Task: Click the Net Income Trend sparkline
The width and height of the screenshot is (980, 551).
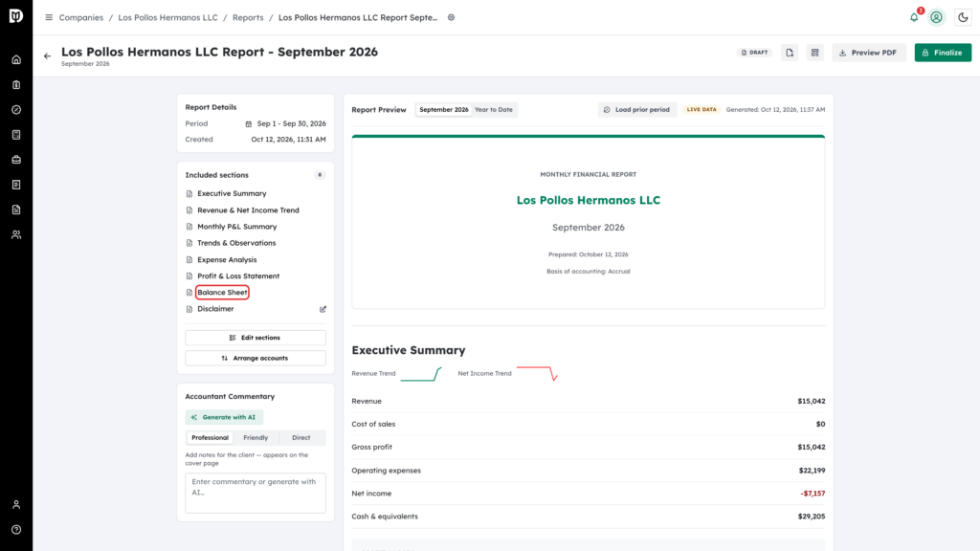Action: point(537,374)
